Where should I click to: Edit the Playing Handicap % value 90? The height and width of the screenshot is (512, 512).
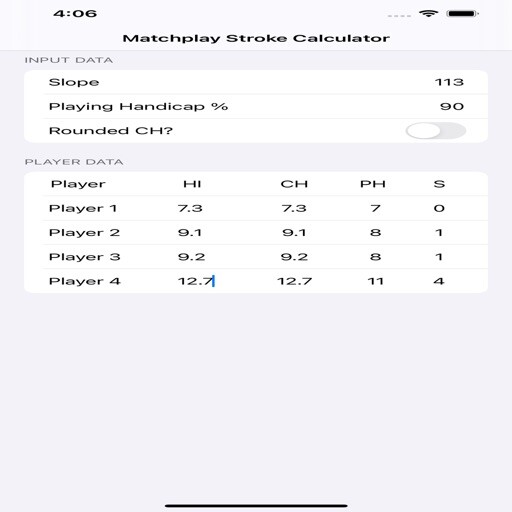point(452,106)
